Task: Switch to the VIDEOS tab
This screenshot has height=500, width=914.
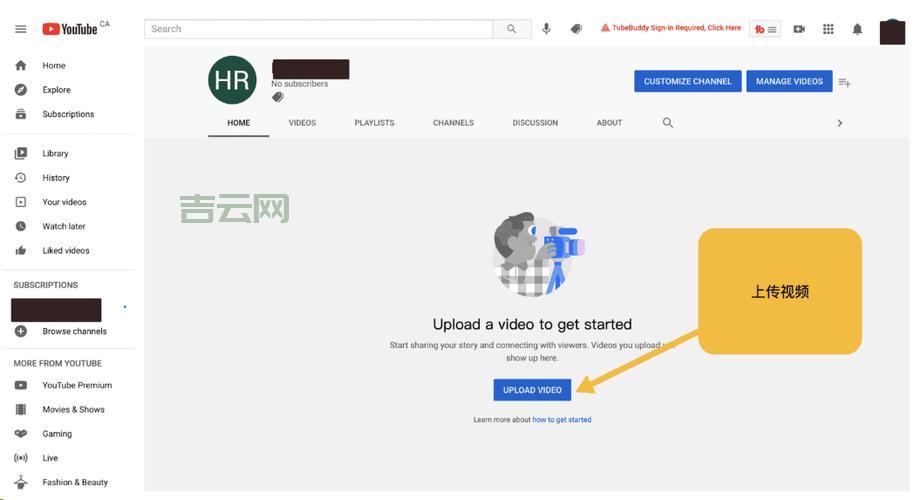Action: (302, 123)
